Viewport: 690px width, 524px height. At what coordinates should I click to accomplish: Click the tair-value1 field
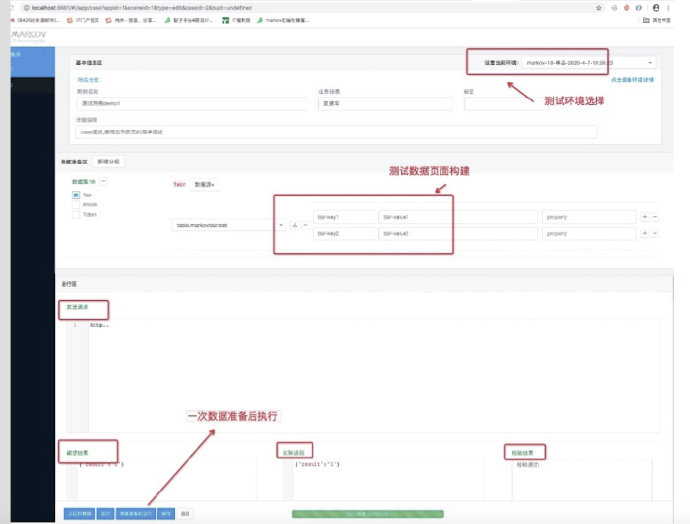coord(458,217)
